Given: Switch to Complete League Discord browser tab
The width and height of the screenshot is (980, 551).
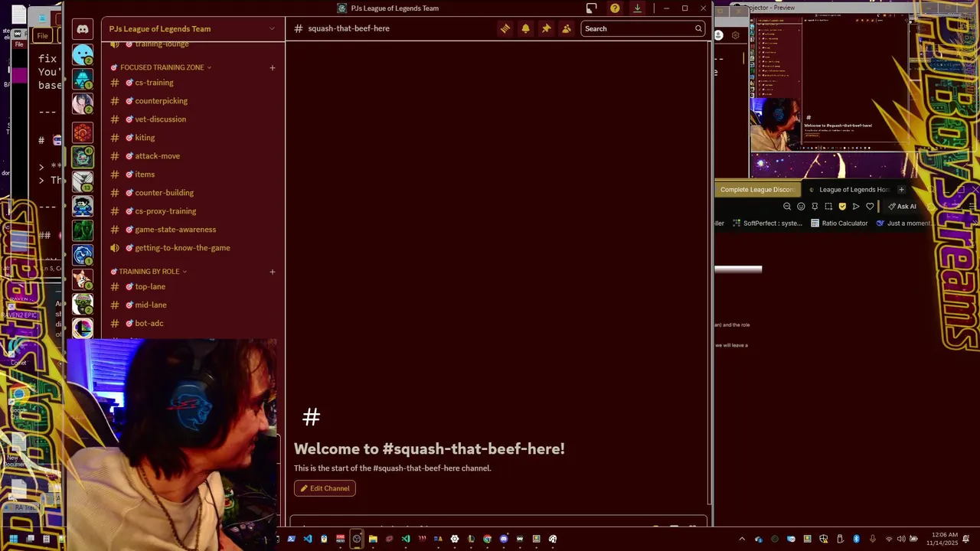Looking at the screenshot, I should [x=757, y=190].
